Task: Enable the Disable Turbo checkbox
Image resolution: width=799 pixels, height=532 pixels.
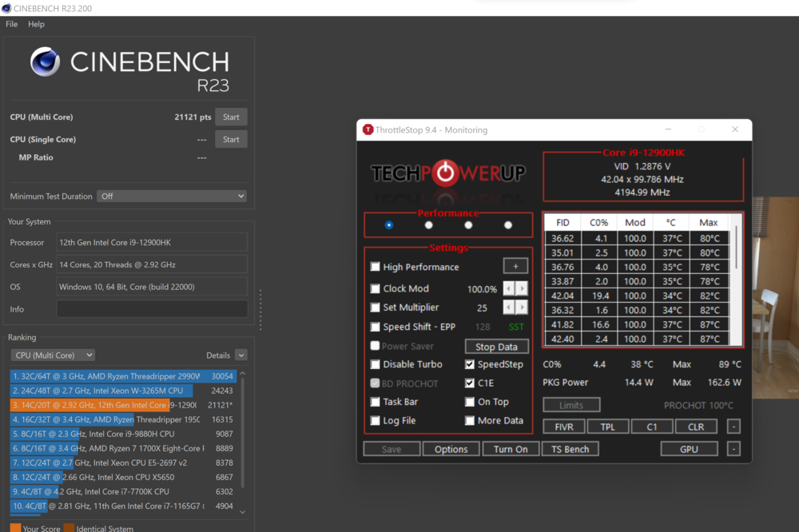Action: tap(376, 364)
